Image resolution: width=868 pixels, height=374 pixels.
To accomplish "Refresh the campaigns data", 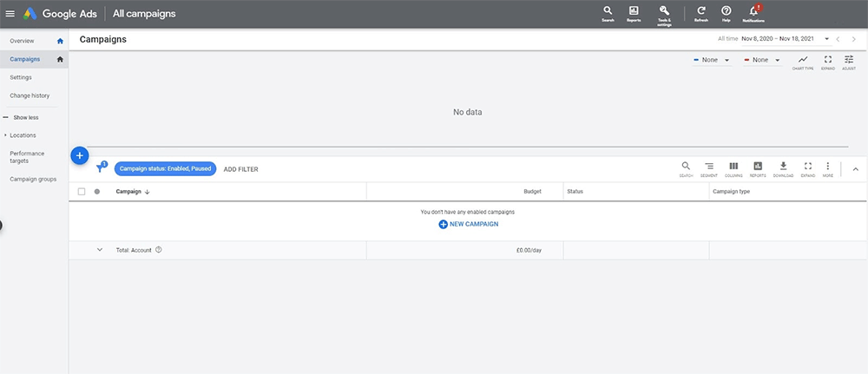I will [700, 12].
